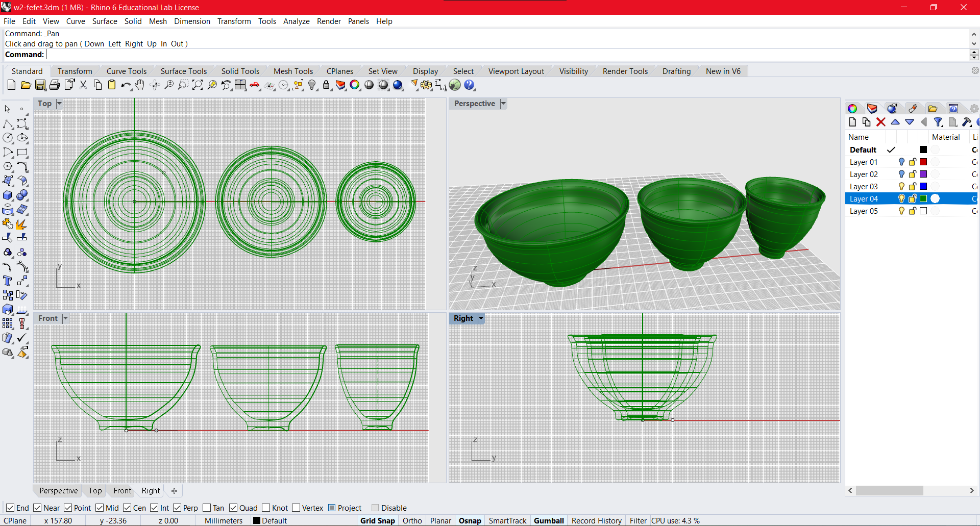Viewport: 980px width, 526px height.
Task: Toggle SmartTrack in the status bar
Action: 507,521
